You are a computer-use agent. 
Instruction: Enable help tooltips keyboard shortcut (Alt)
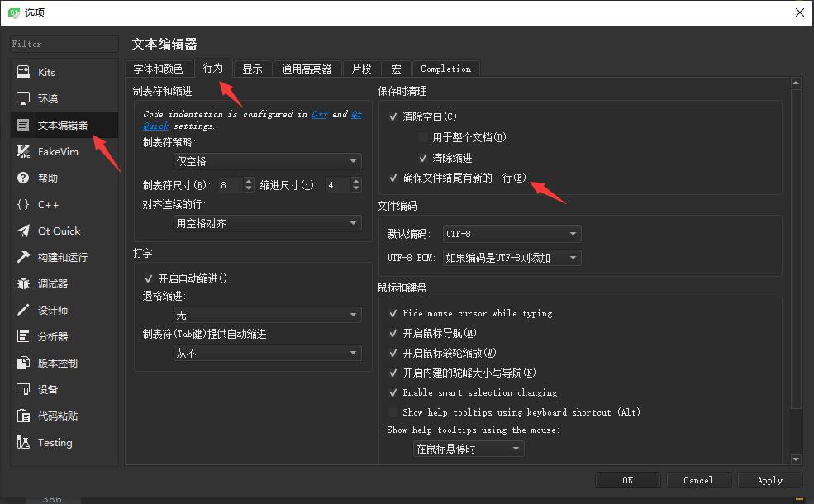393,412
